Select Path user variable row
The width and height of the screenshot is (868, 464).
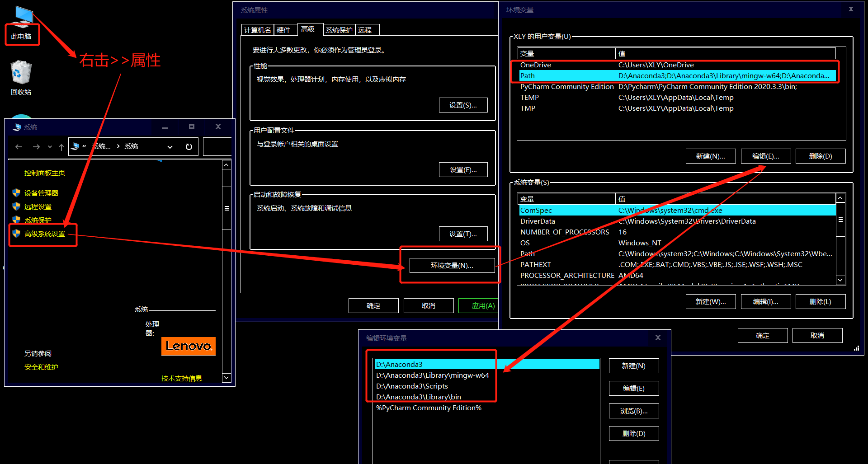(677, 76)
